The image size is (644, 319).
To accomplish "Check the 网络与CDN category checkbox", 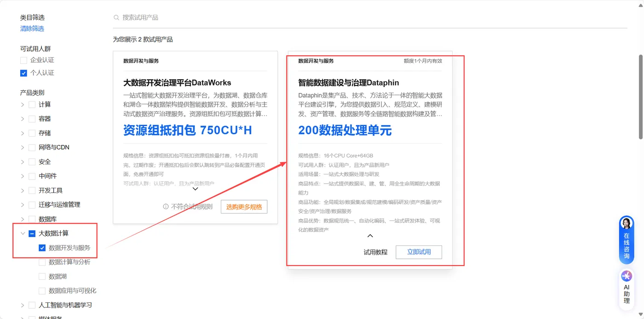I will (32, 147).
